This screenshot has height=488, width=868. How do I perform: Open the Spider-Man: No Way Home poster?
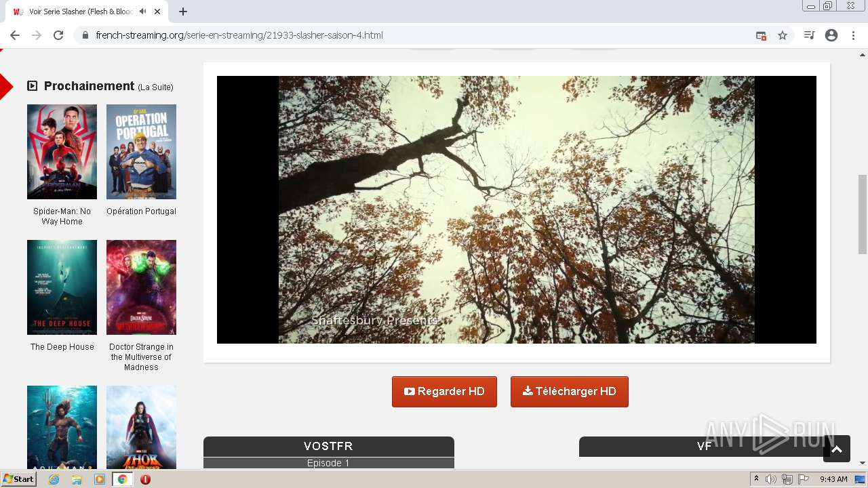coord(62,152)
